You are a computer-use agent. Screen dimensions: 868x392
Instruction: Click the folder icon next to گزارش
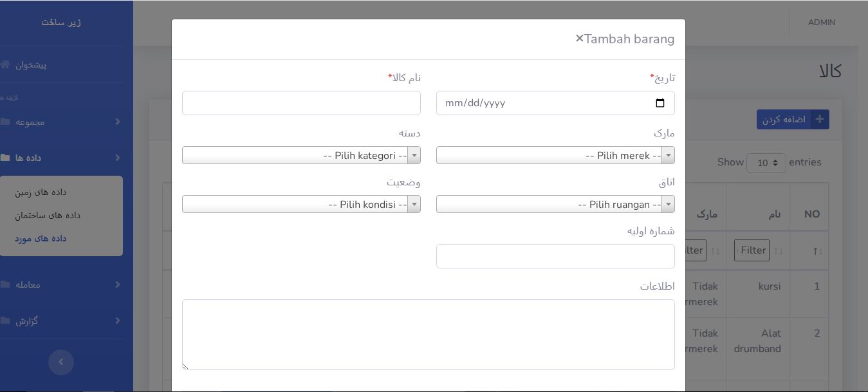pyautogui.click(x=5, y=321)
